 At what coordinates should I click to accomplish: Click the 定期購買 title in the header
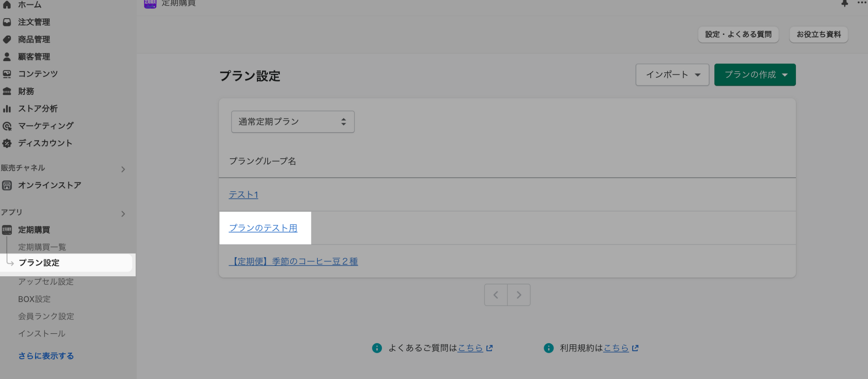point(179,4)
